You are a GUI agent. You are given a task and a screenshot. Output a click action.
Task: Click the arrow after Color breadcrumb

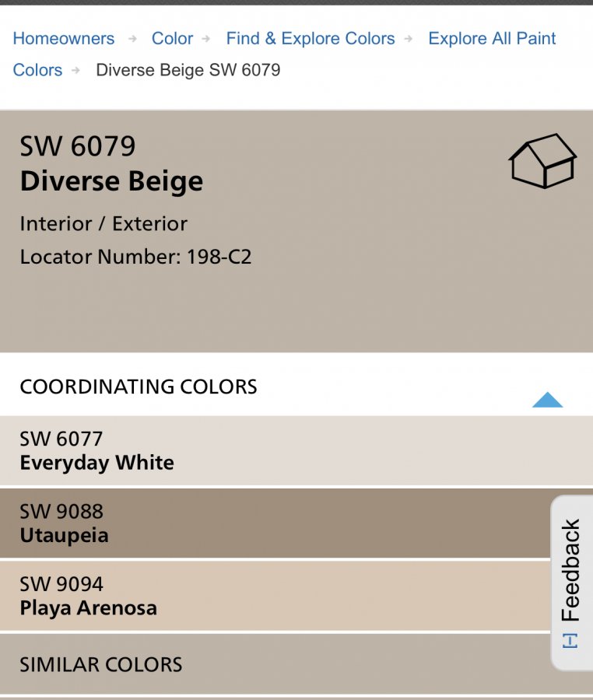tap(206, 39)
